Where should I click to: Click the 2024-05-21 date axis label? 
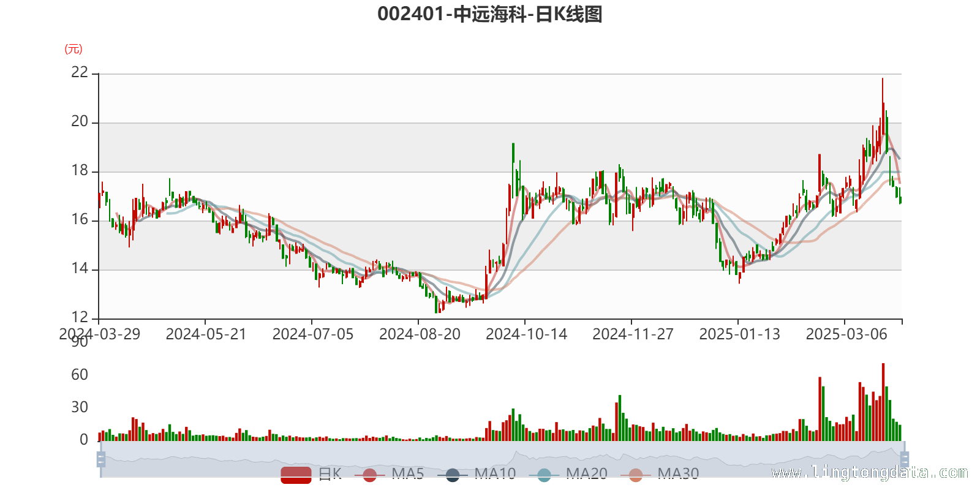(x=206, y=334)
